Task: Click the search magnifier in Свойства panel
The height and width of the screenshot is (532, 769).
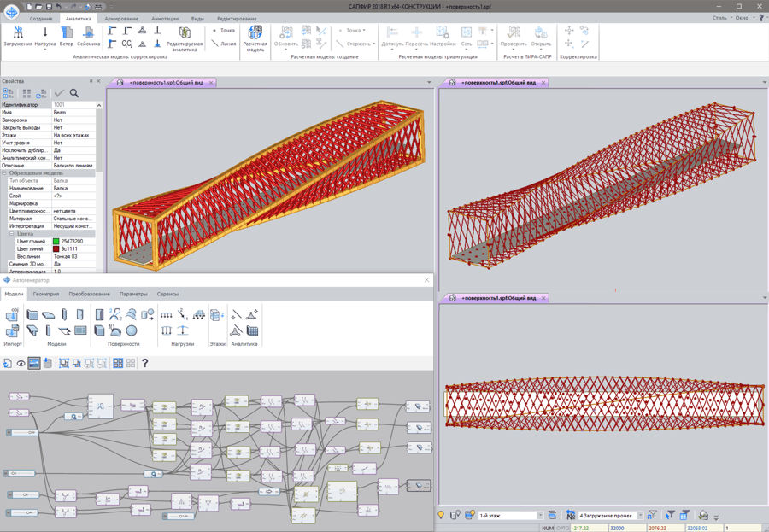Action: coord(74,93)
